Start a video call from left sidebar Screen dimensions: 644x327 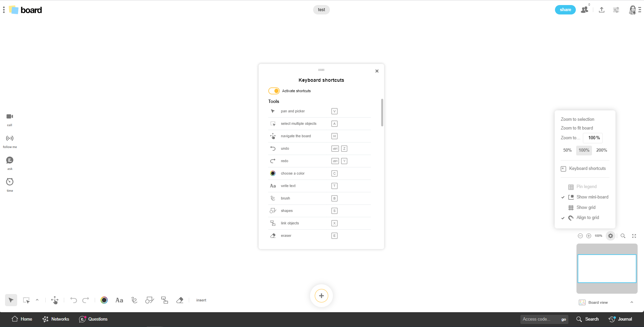click(x=10, y=117)
